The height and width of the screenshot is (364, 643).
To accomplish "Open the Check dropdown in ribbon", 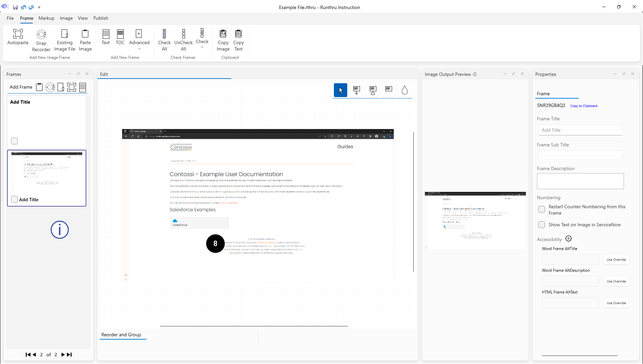I will click(x=202, y=47).
